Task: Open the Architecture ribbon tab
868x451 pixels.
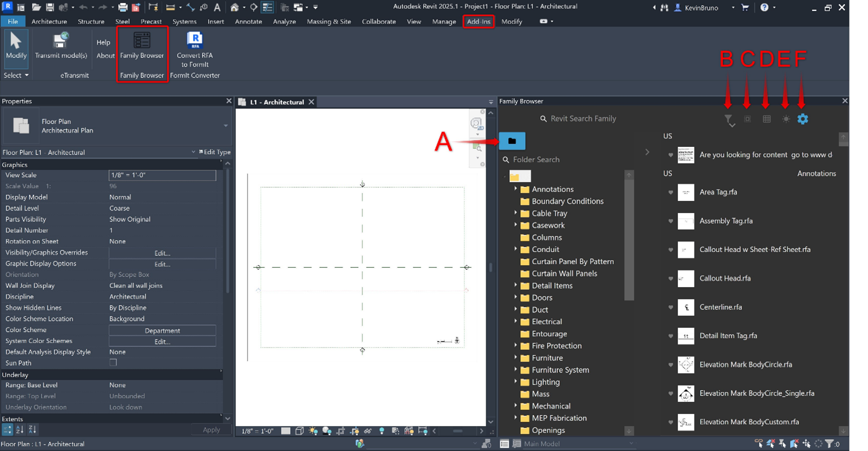Action: 49,21
